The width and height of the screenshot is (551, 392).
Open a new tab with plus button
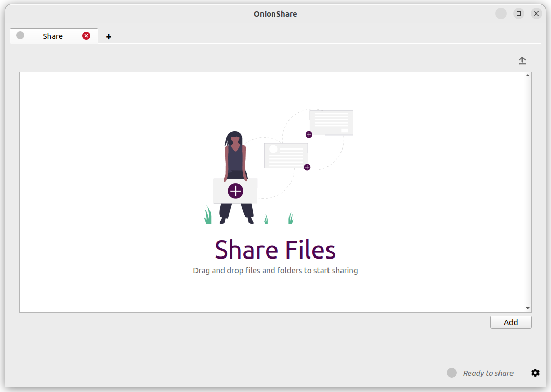109,37
